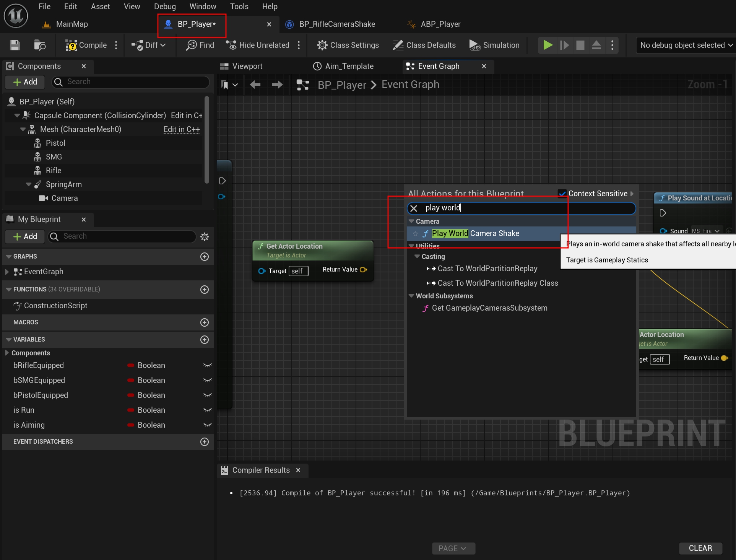Toggle visibility eye for is Run

(x=208, y=410)
